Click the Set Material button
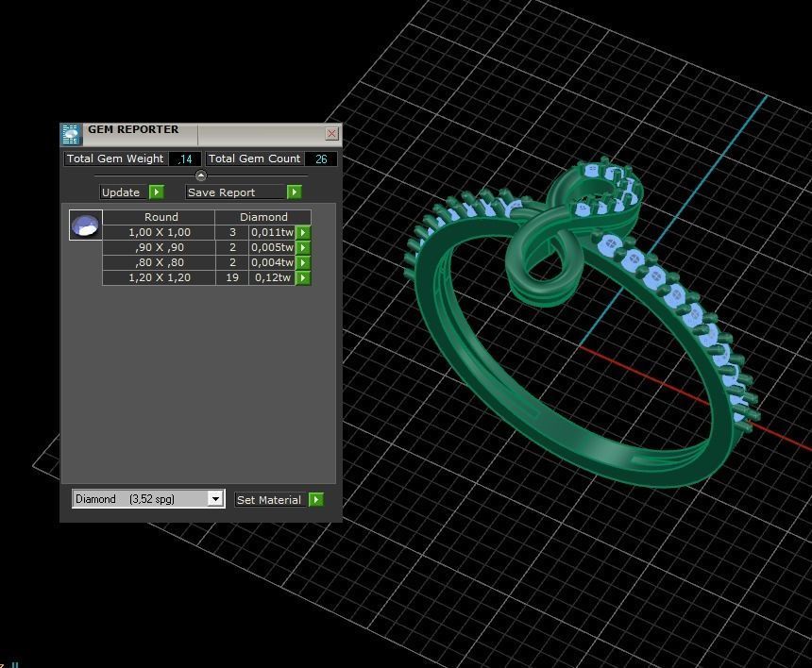The image size is (812, 668). (x=271, y=500)
